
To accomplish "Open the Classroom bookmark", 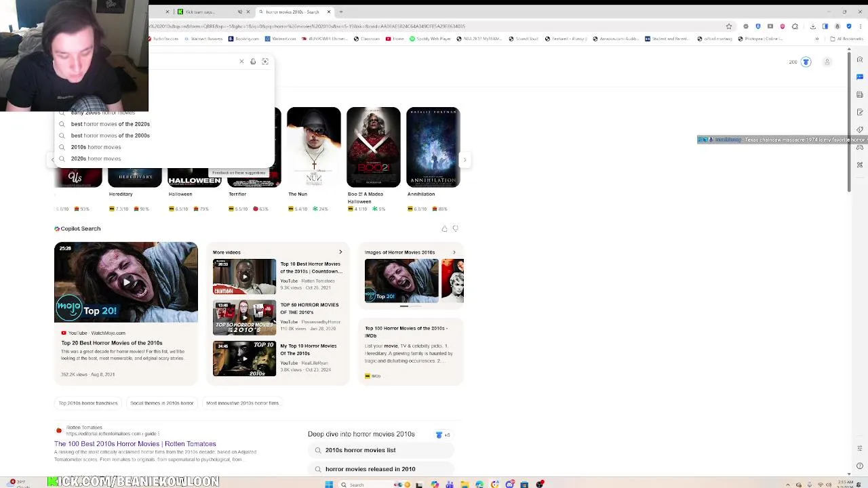I will [x=367, y=39].
